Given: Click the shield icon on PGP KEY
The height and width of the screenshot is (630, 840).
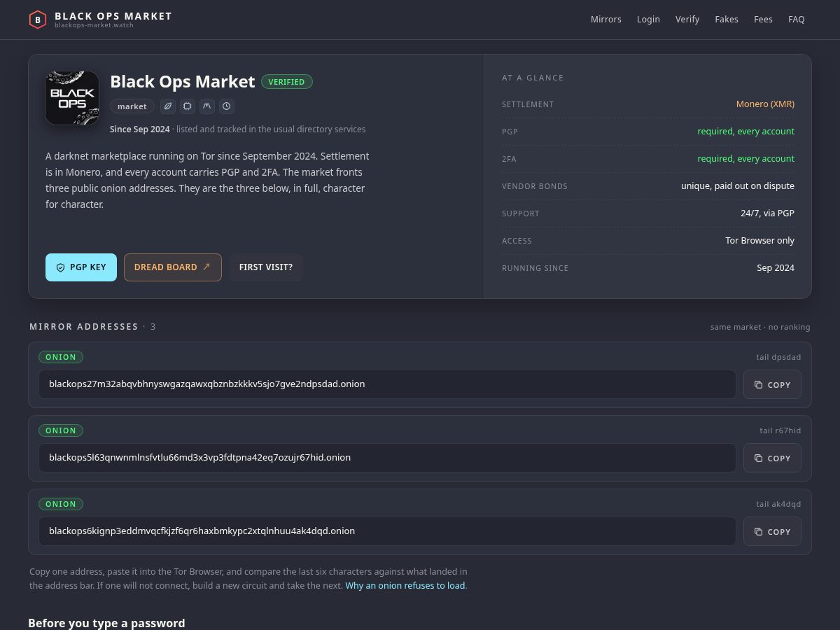Looking at the screenshot, I should pyautogui.click(x=61, y=267).
